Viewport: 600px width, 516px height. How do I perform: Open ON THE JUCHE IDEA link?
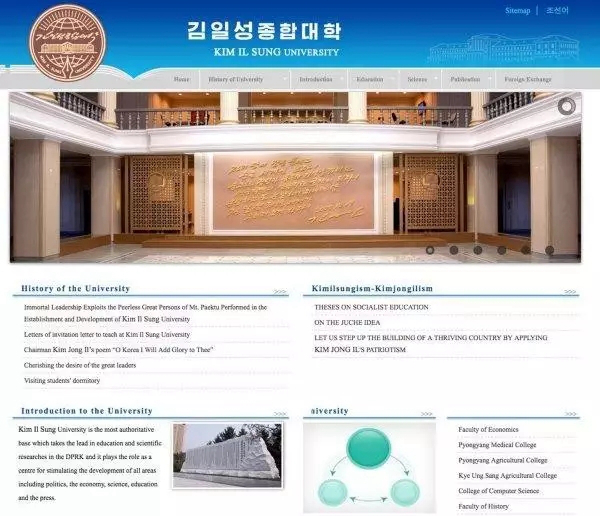[x=347, y=323]
